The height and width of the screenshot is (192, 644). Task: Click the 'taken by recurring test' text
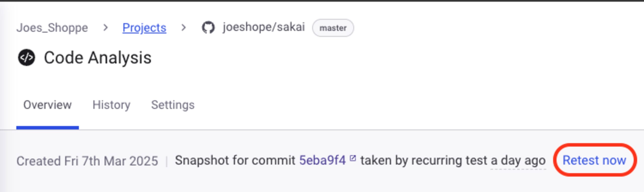[x=424, y=161]
